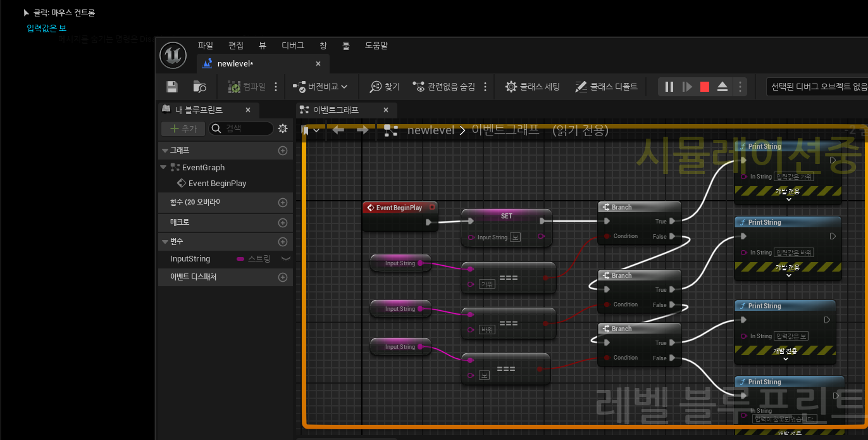Open 클래스 디폴트 class defaults

[x=606, y=87]
